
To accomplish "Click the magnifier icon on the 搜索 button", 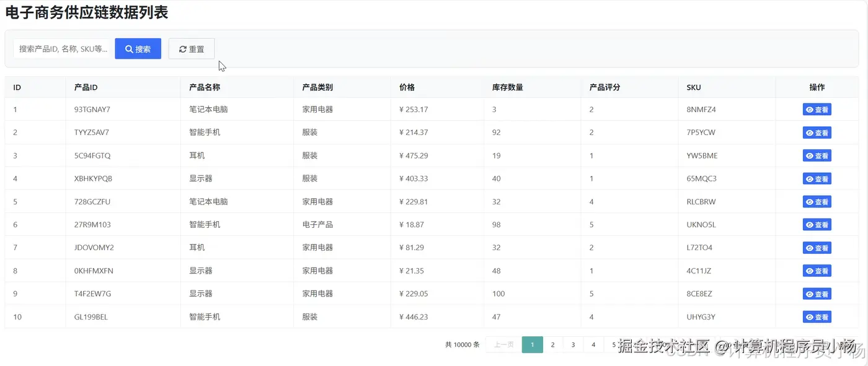I will 128,48.
